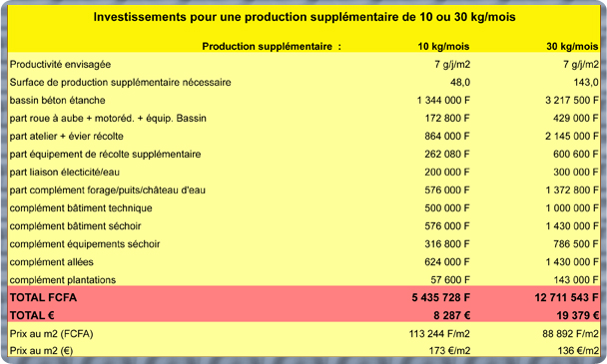Image resolution: width=607 pixels, height=364 pixels.
Task: Select the TOTAL FCFA row label
Action: click(x=43, y=297)
